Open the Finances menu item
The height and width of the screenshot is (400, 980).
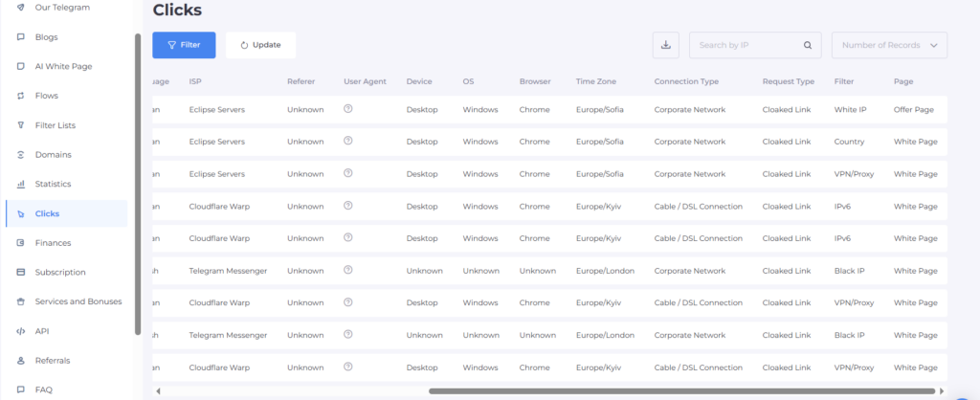(53, 243)
